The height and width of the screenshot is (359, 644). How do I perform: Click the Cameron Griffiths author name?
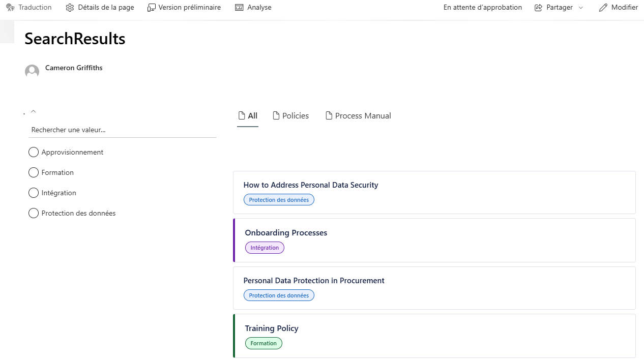coord(74,68)
